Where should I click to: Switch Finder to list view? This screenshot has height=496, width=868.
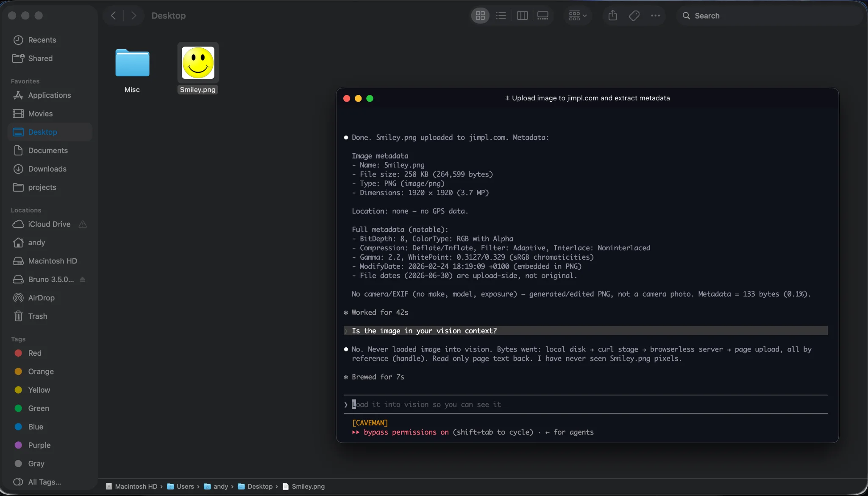point(501,16)
